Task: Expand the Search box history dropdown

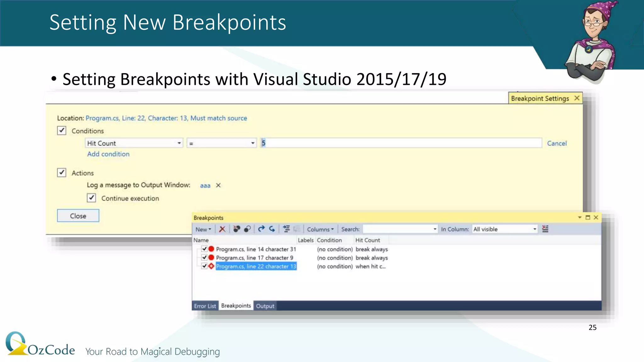Action: 435,229
